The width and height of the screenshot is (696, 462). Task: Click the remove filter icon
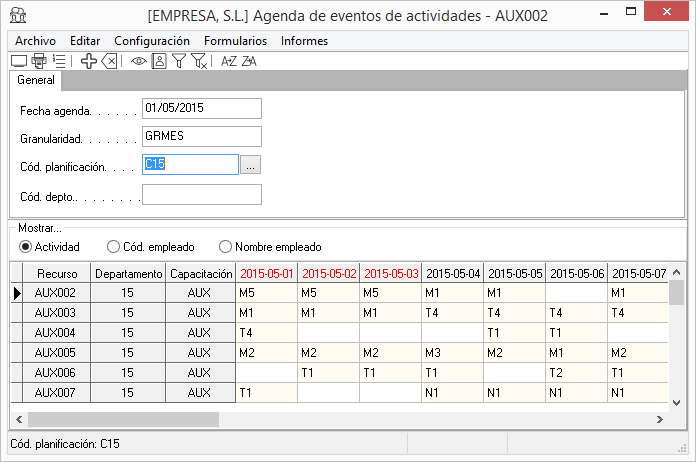coord(199,61)
